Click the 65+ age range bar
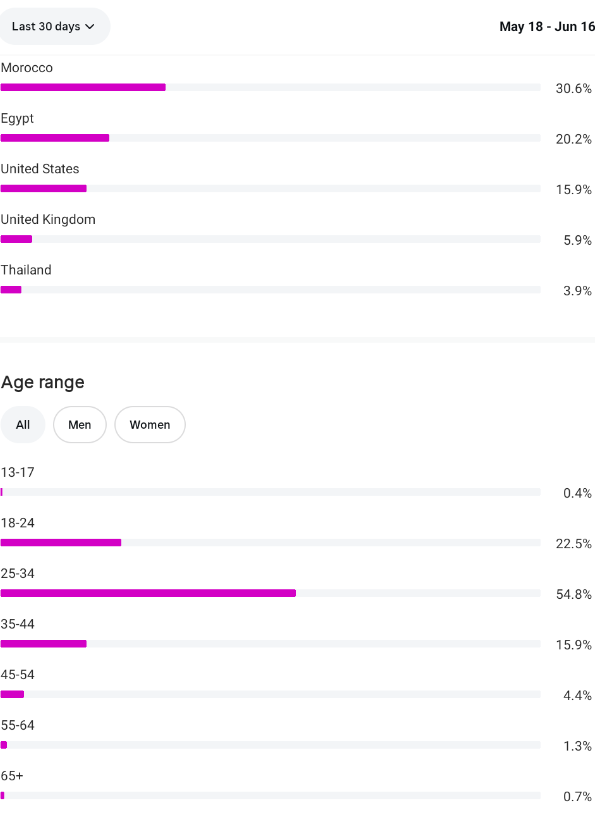595x814 pixels. (271, 795)
